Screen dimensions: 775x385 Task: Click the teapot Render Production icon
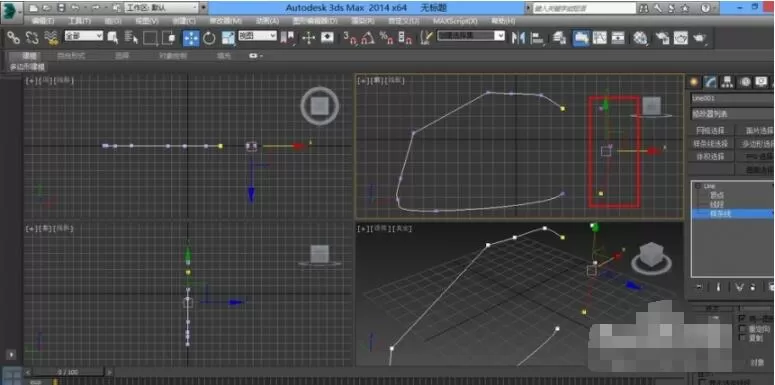tap(701, 38)
